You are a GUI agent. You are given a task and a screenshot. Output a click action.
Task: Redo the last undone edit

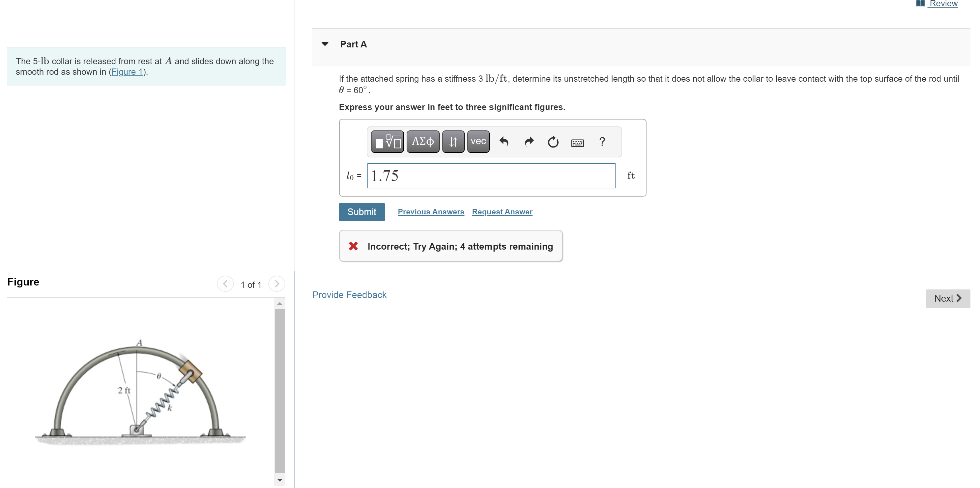tap(529, 142)
